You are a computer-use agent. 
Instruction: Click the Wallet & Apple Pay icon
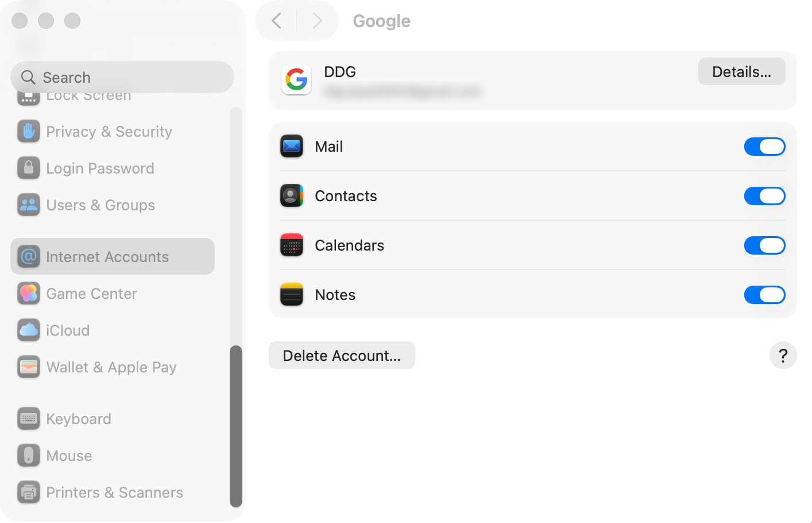(x=29, y=367)
